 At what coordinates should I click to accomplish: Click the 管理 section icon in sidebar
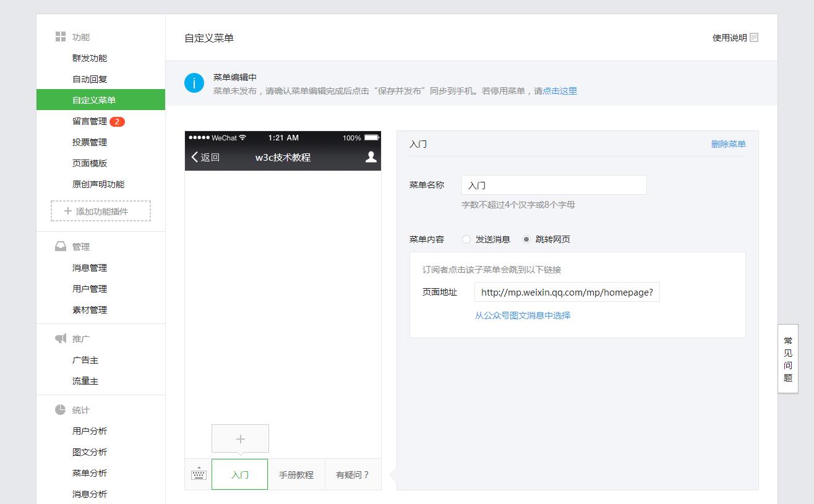59,246
